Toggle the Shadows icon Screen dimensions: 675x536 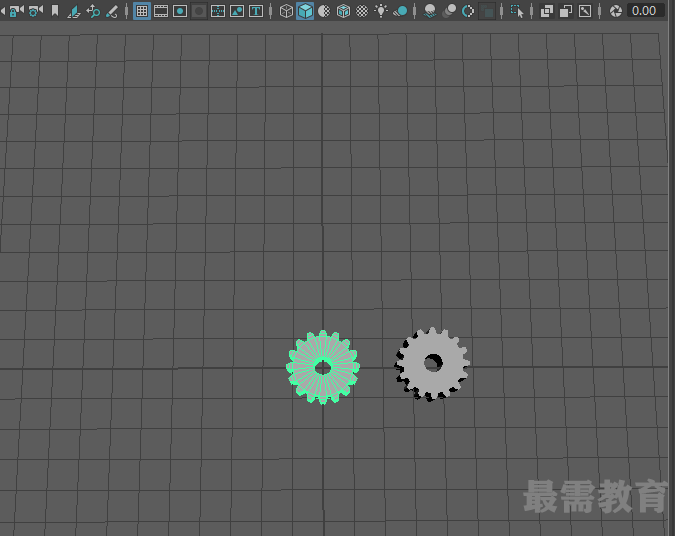point(400,11)
